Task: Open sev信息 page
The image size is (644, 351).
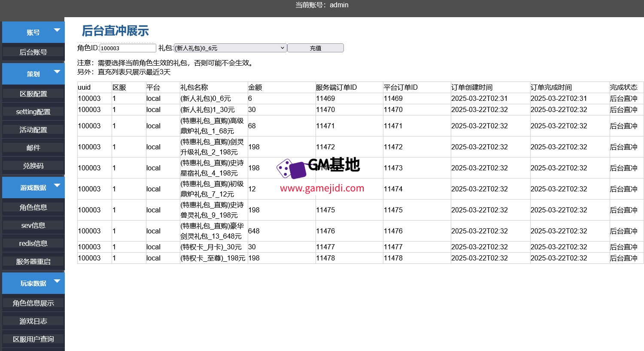Action: tap(33, 226)
